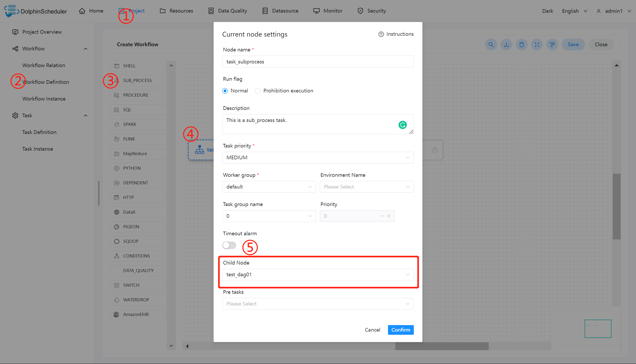Viewport: 636px width, 364px height.
Task: Select Prohibition execution radio option
Action: click(x=258, y=91)
